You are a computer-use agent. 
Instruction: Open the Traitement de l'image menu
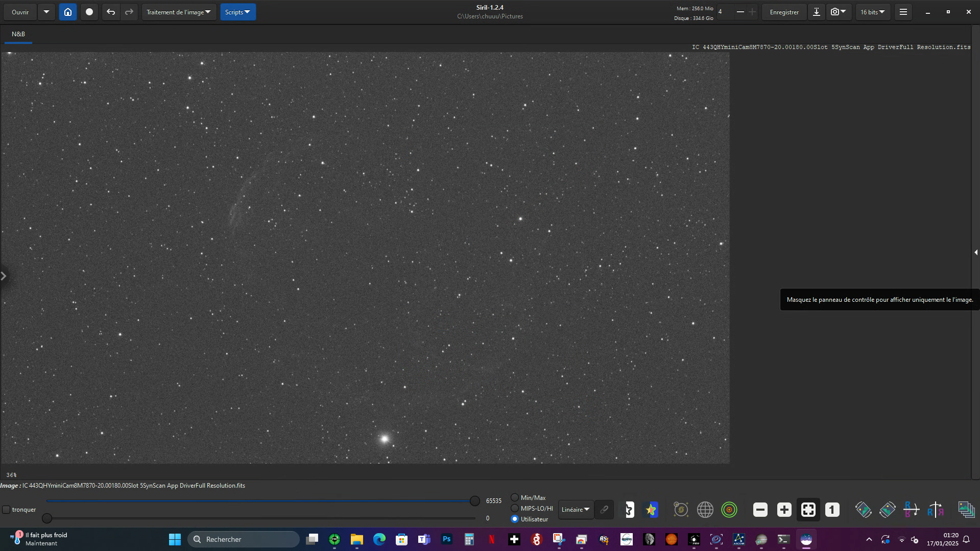pyautogui.click(x=179, y=12)
